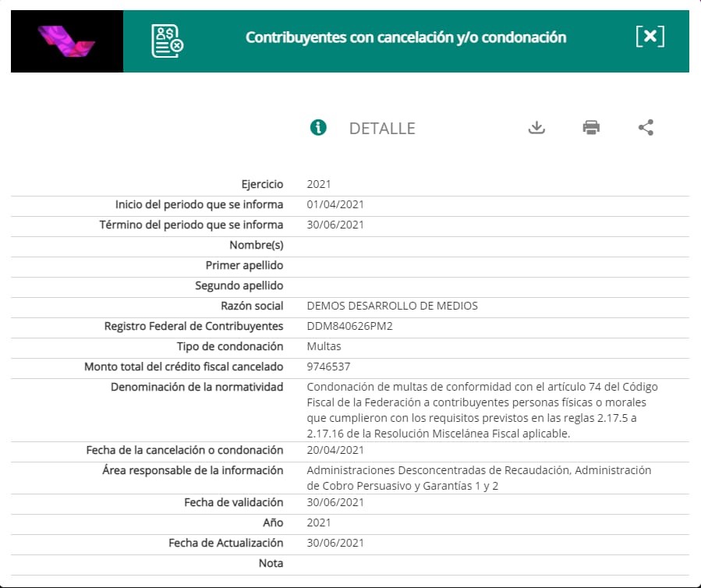Click the download icon next to DETALLE
The height and width of the screenshot is (588, 701).
coord(536,127)
